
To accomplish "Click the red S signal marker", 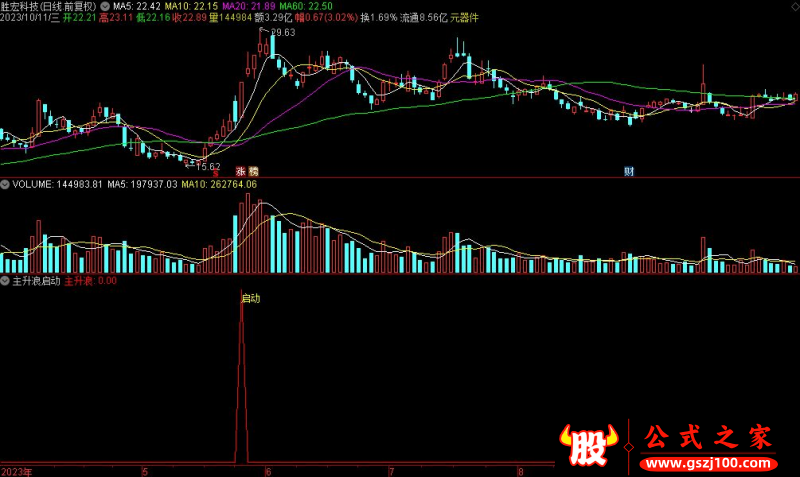I will coord(215,173).
